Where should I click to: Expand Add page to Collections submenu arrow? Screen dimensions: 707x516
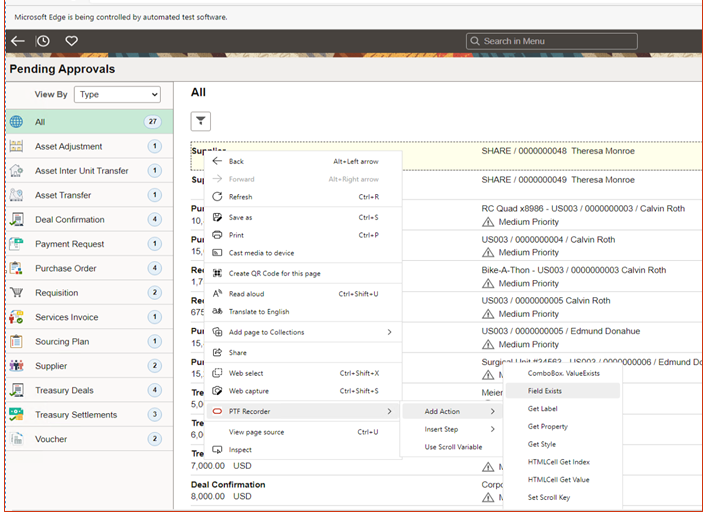click(x=389, y=332)
